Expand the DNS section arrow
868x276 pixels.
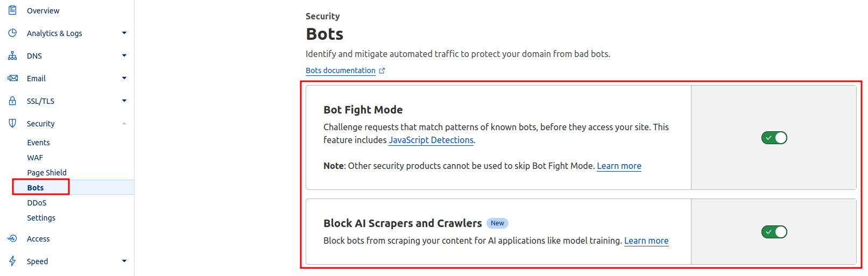(124, 55)
